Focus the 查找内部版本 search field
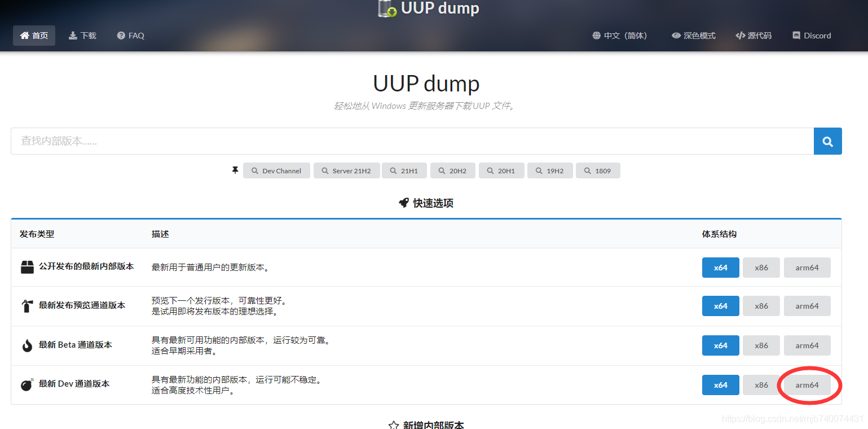Viewport: 868px width, 429px height. [412, 141]
